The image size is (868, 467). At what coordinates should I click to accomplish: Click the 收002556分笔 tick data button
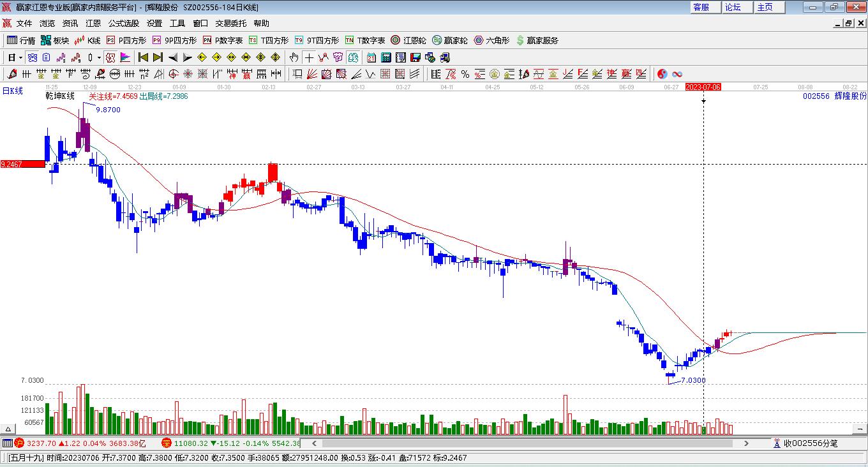pyautogui.click(x=807, y=443)
